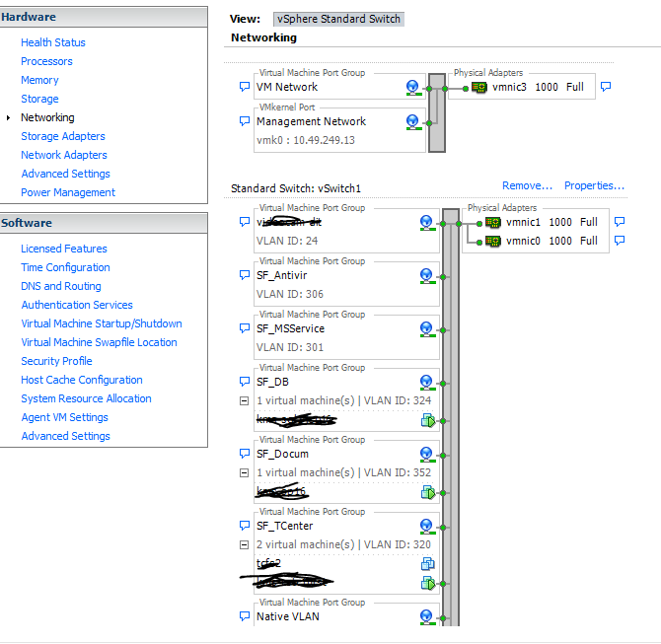Open Host Cache Configuration link
Image resolution: width=661 pixels, height=644 pixels.
82,380
